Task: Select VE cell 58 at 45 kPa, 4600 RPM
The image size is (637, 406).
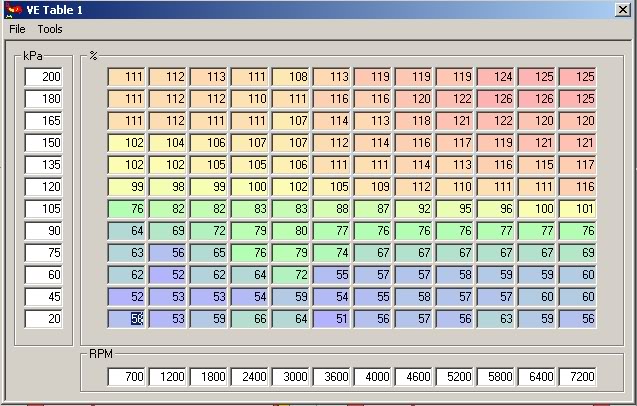Action: pos(414,296)
